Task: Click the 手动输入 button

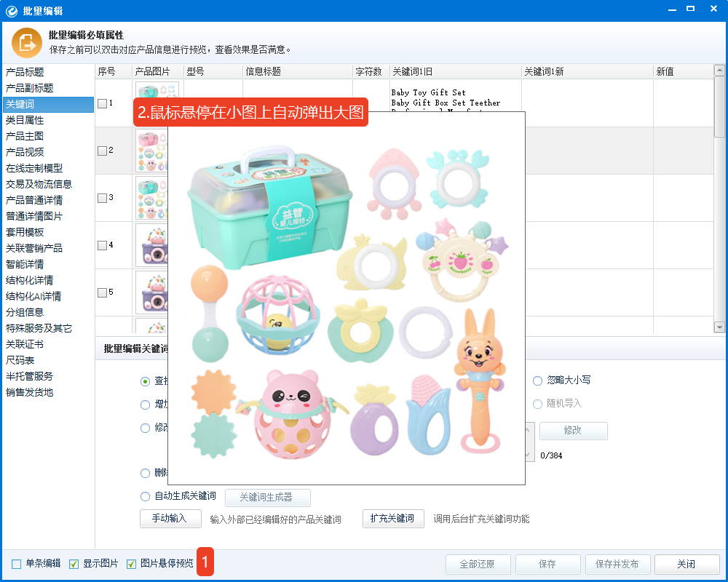Action: click(x=170, y=519)
